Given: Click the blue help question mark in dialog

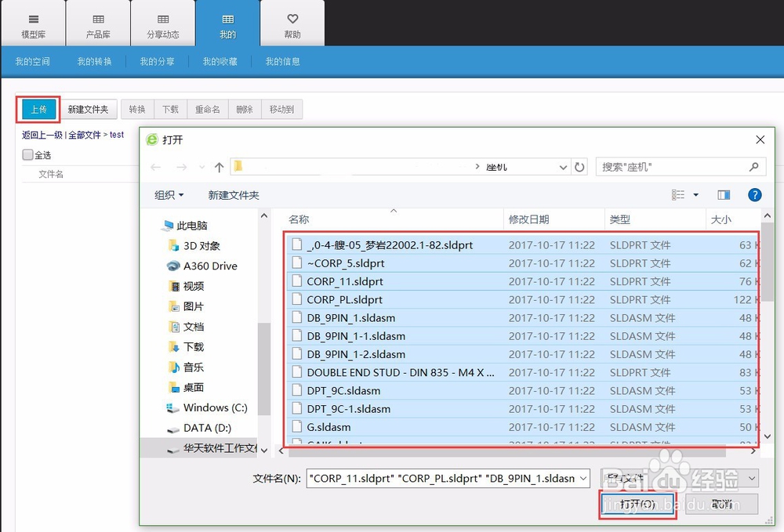Looking at the screenshot, I should [x=754, y=194].
